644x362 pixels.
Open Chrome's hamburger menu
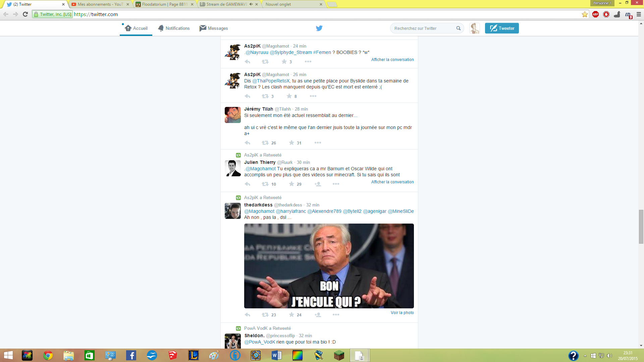[639, 14]
